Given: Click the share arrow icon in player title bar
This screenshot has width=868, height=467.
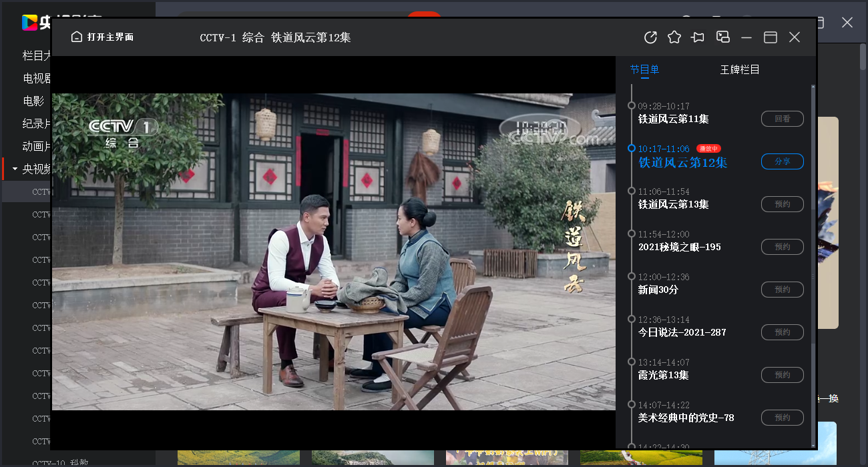Looking at the screenshot, I should pos(650,37).
